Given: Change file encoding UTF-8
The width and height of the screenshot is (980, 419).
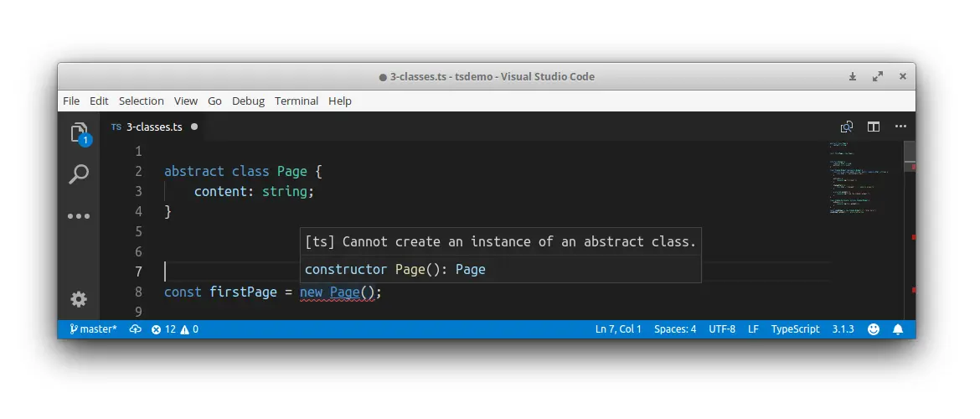Looking at the screenshot, I should [x=722, y=329].
